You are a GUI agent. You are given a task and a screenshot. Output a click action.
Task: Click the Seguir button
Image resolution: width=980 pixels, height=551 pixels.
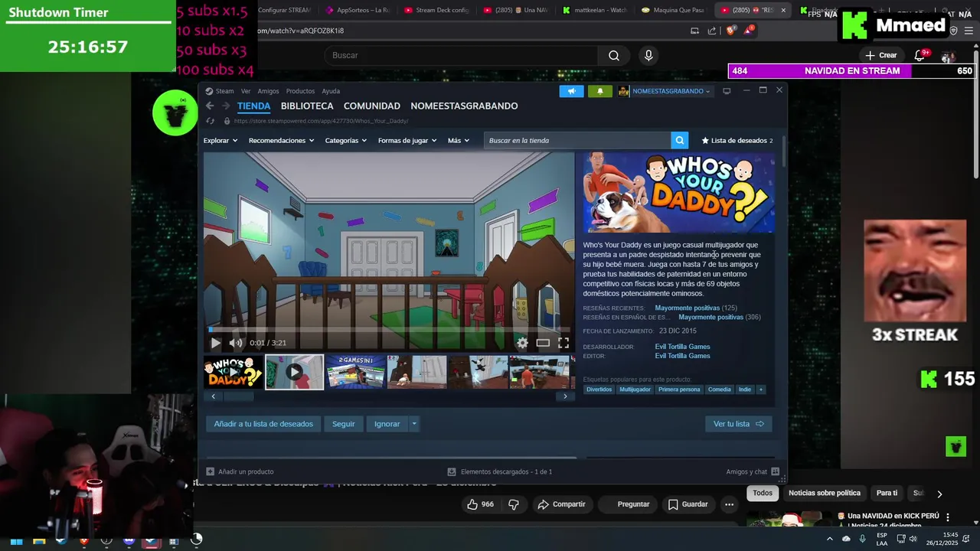pos(344,424)
